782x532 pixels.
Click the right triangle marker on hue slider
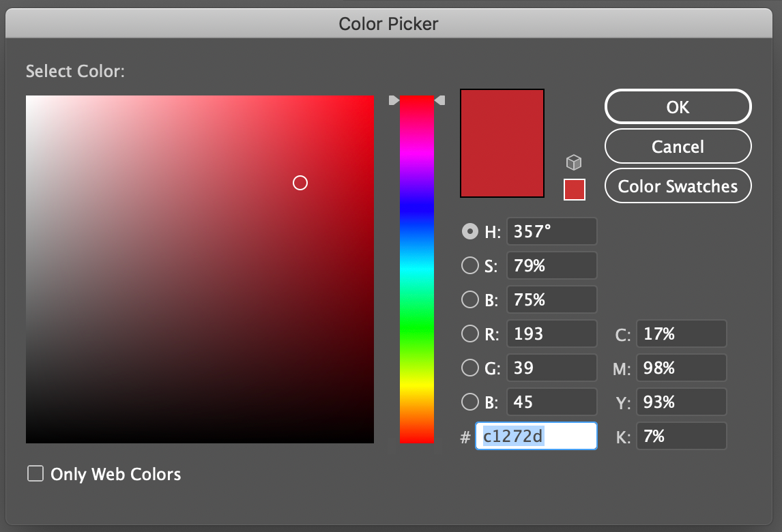[x=440, y=100]
